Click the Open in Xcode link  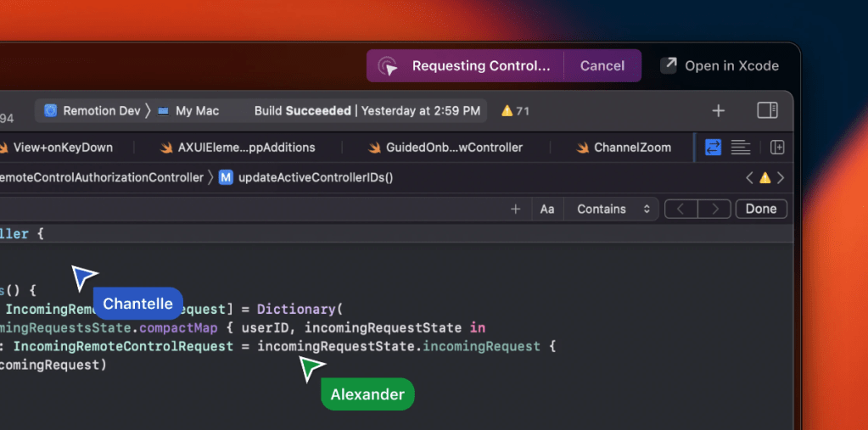click(720, 66)
